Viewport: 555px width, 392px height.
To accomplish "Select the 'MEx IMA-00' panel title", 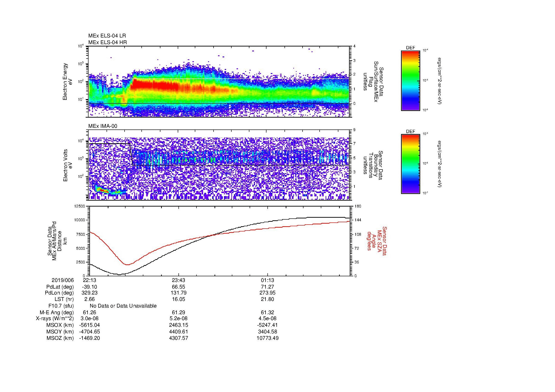I will click(x=103, y=126).
